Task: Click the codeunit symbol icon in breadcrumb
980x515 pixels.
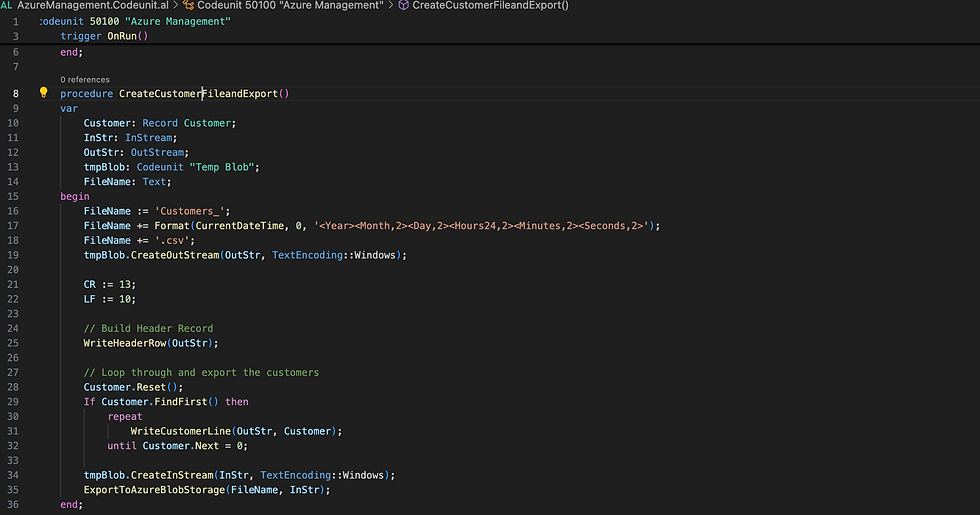Action: click(188, 5)
